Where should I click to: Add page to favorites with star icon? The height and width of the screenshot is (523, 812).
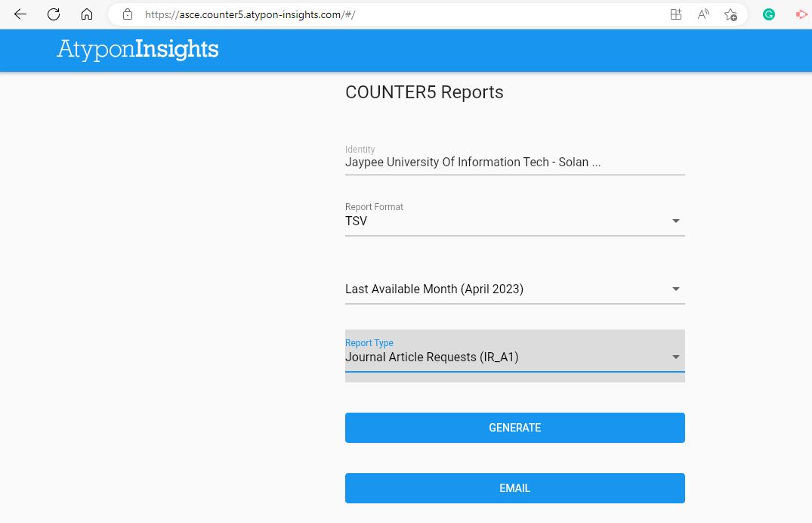(730, 14)
